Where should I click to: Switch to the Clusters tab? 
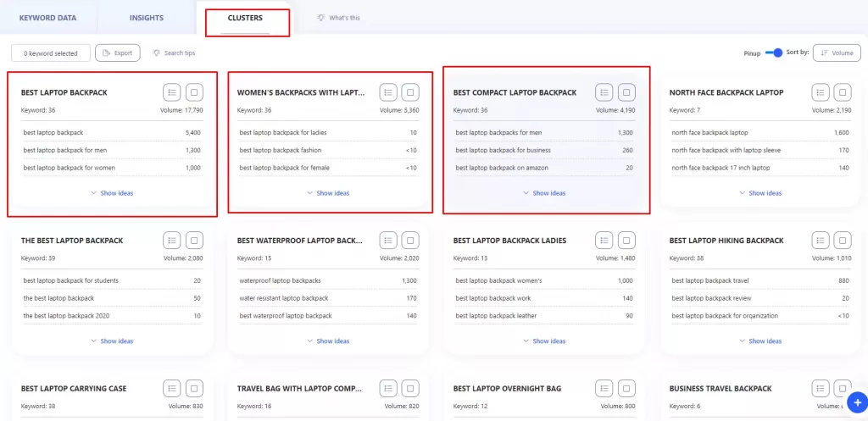(245, 18)
